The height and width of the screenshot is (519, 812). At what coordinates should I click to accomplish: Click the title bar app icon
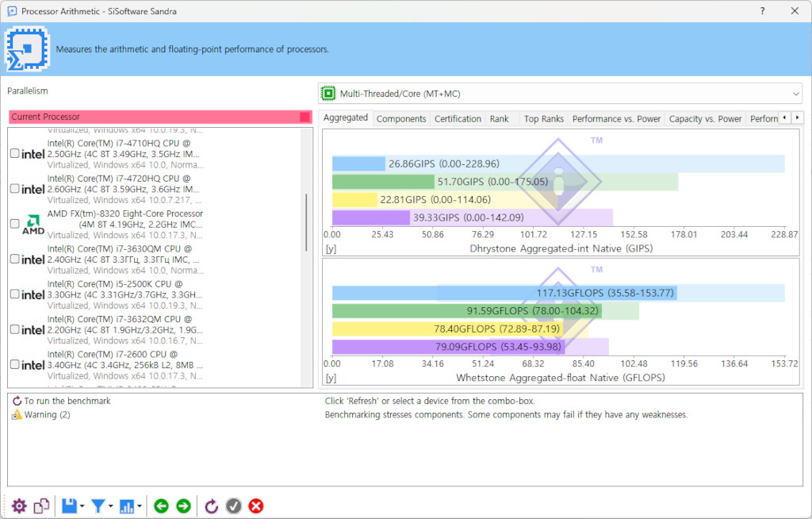11,11
